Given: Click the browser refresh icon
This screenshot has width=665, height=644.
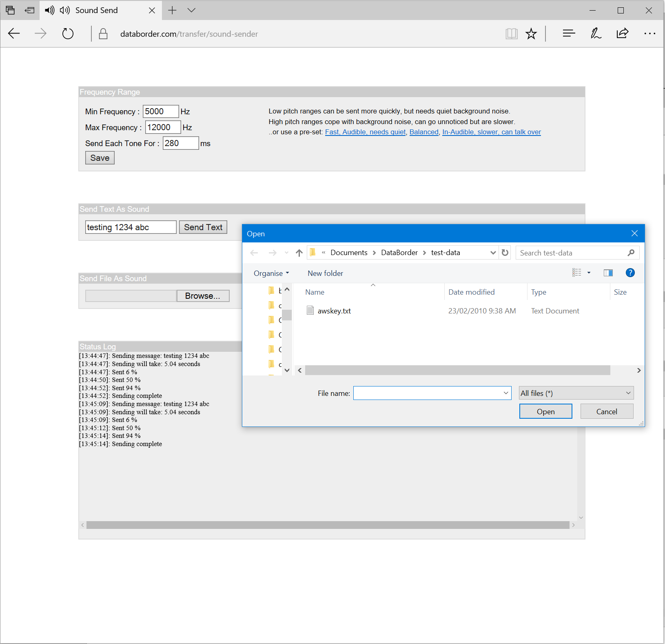Looking at the screenshot, I should (68, 33).
